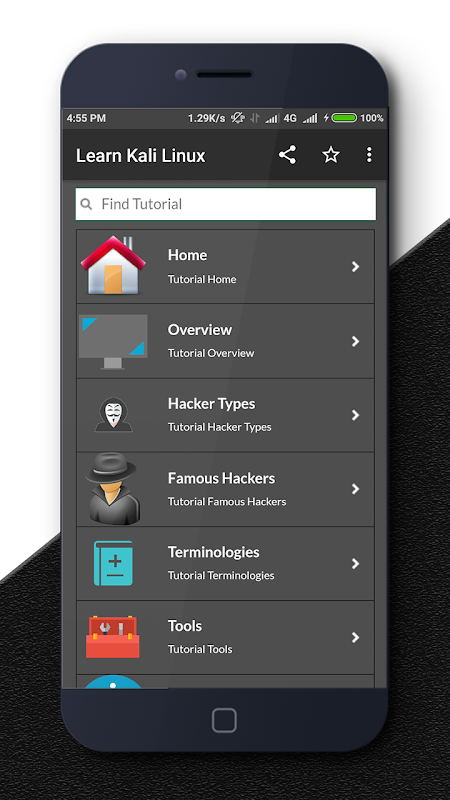This screenshot has width=450, height=800.
Task: Click the red-roof house icon
Action: (113, 265)
